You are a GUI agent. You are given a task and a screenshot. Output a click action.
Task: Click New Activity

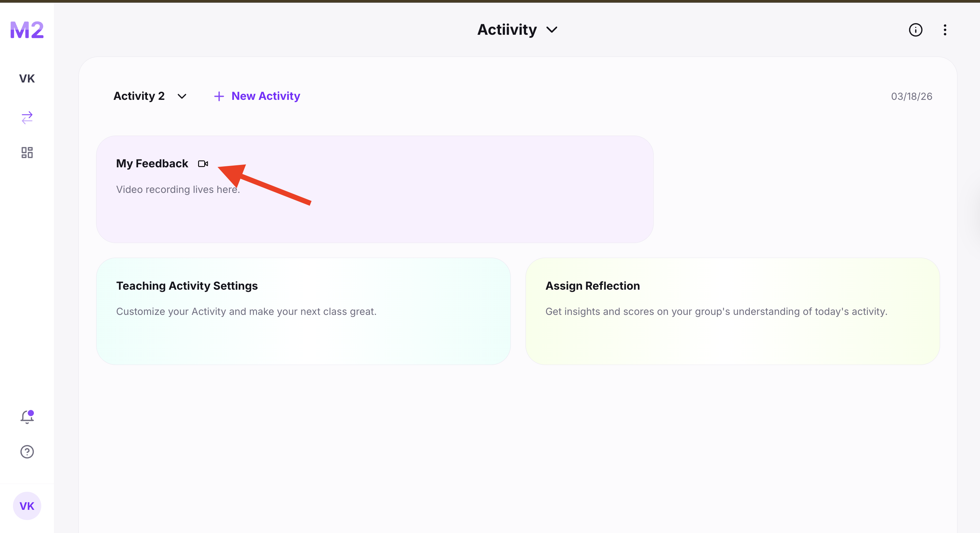coord(266,96)
